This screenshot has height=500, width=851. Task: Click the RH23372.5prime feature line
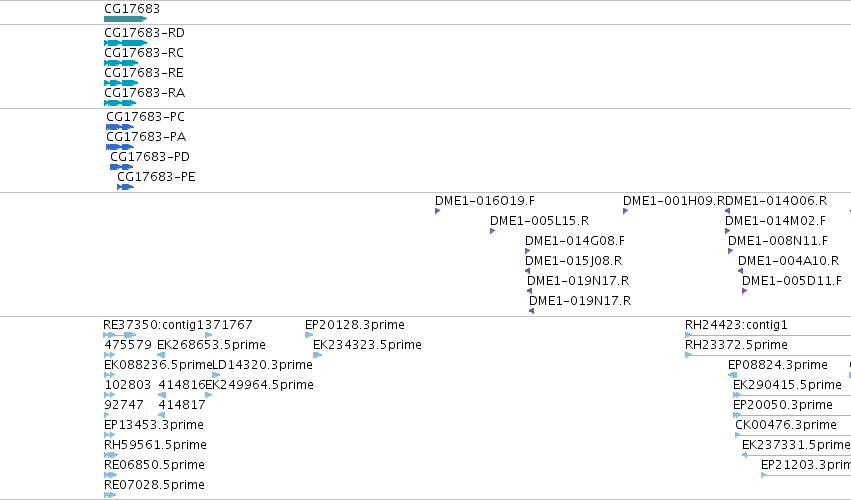coord(768,356)
